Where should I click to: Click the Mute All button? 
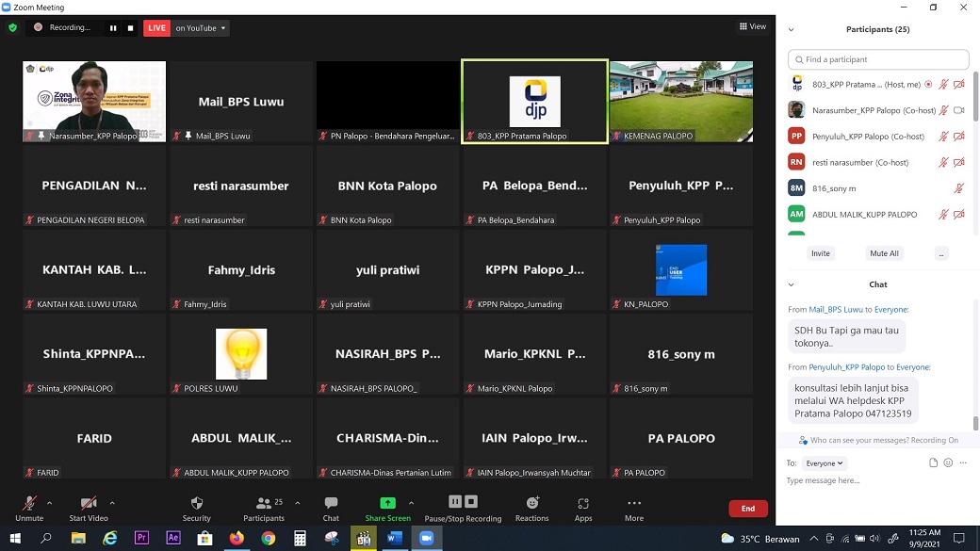pos(884,253)
